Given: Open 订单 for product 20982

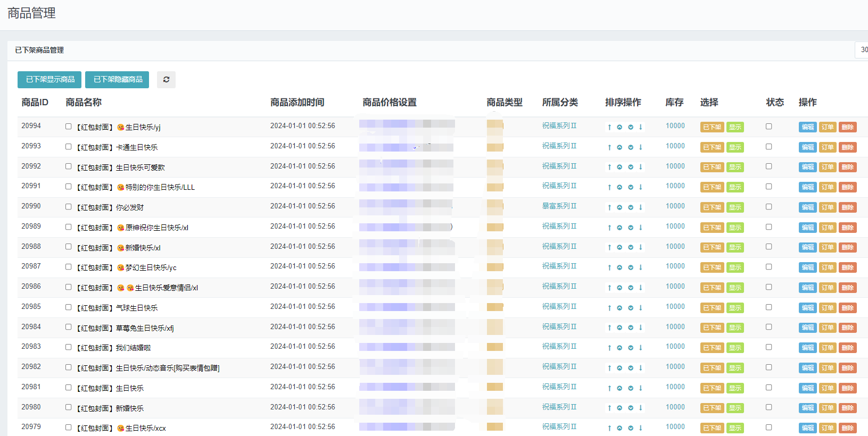Looking at the screenshot, I should click(x=828, y=368).
